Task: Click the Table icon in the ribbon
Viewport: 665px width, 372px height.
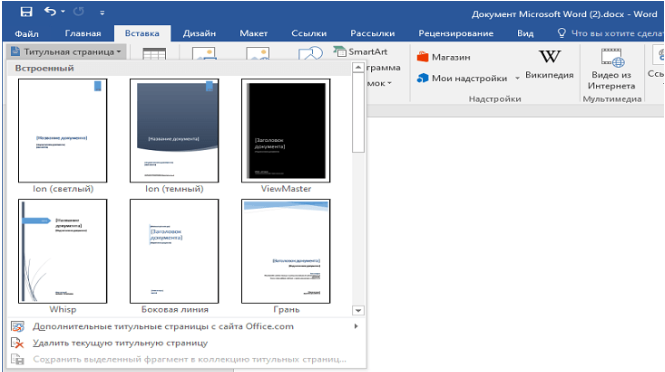Action: tap(154, 53)
